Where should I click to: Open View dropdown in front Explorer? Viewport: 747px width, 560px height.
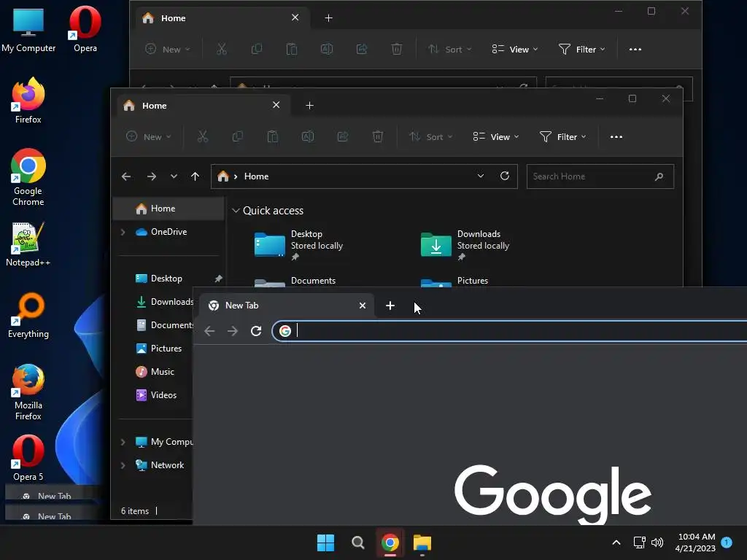pyautogui.click(x=495, y=136)
